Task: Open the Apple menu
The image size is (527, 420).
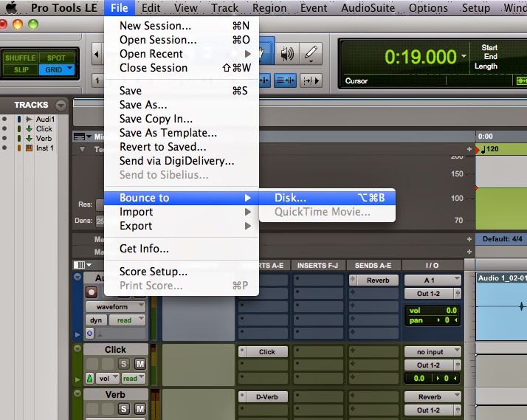Action: coord(11,7)
